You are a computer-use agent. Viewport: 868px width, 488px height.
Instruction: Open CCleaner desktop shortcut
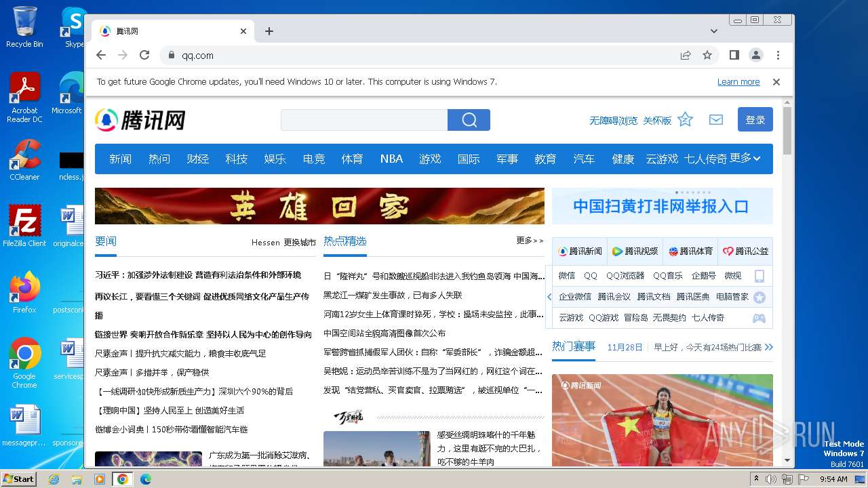point(24,159)
